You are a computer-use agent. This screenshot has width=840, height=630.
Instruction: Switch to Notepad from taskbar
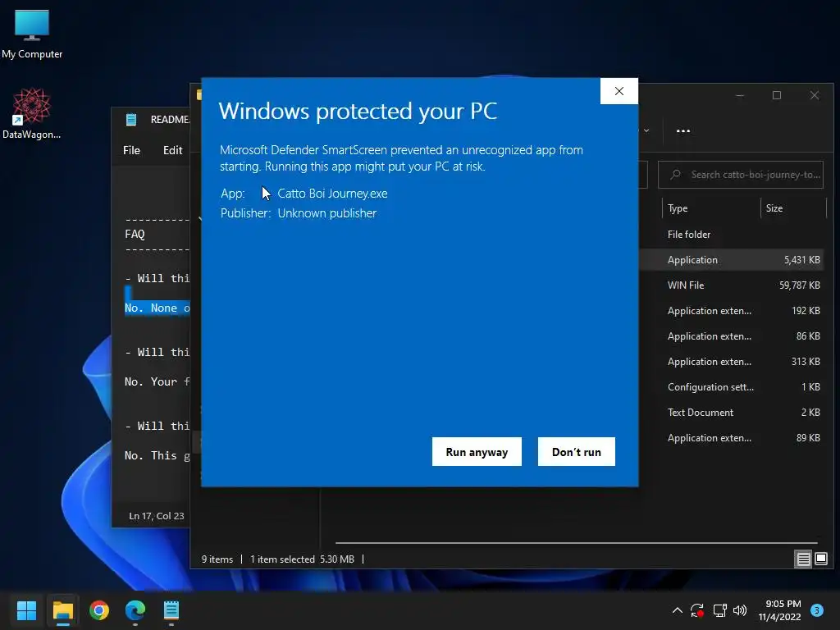(171, 610)
